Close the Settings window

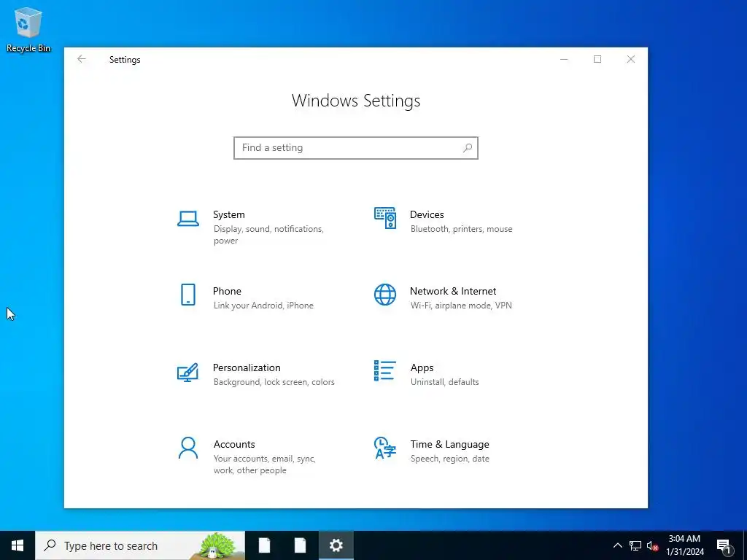point(631,59)
